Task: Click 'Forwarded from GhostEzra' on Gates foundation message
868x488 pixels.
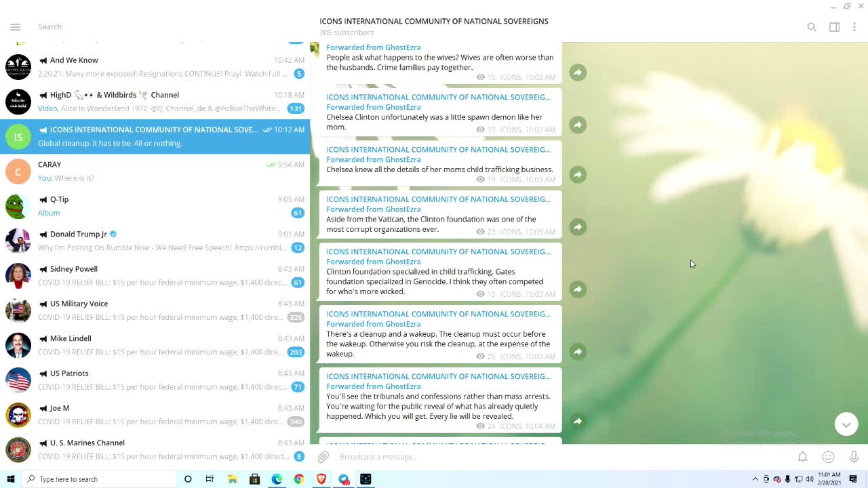Action: [374, 262]
